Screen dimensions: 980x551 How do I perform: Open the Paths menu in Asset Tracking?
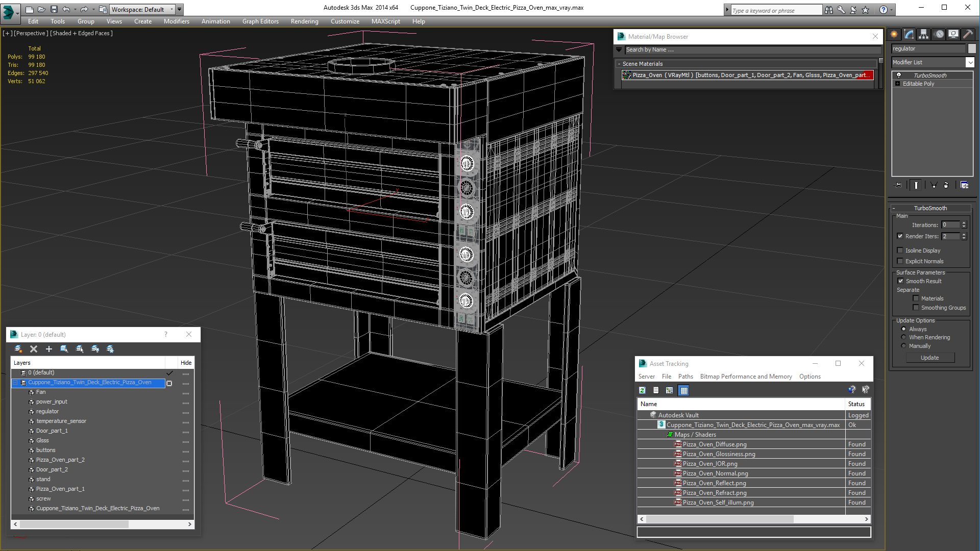[x=685, y=377]
